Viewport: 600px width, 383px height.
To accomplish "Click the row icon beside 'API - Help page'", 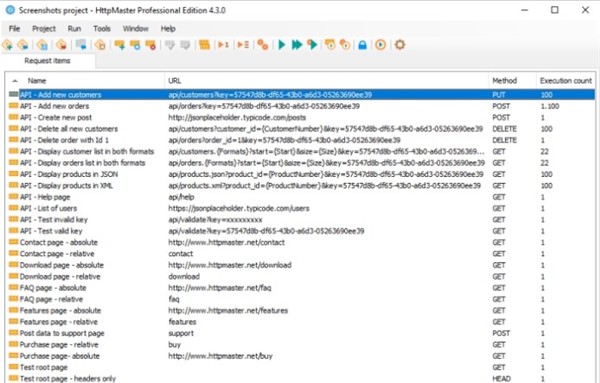I will [x=13, y=197].
